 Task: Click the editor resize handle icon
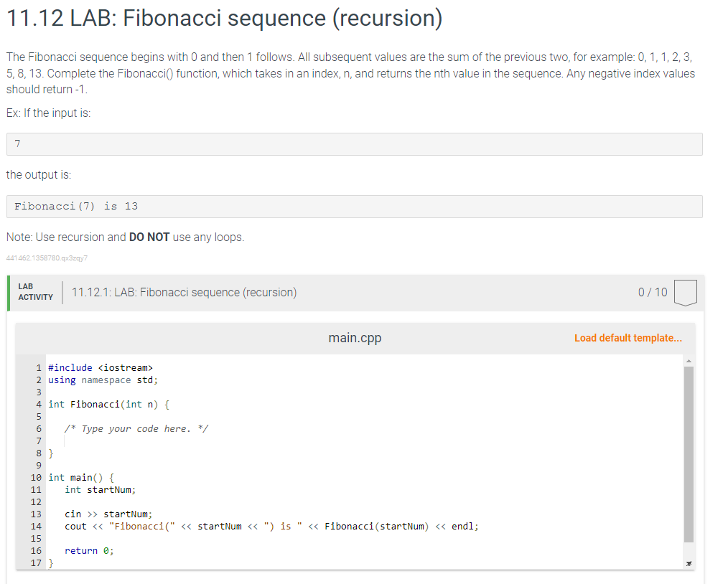click(687, 563)
